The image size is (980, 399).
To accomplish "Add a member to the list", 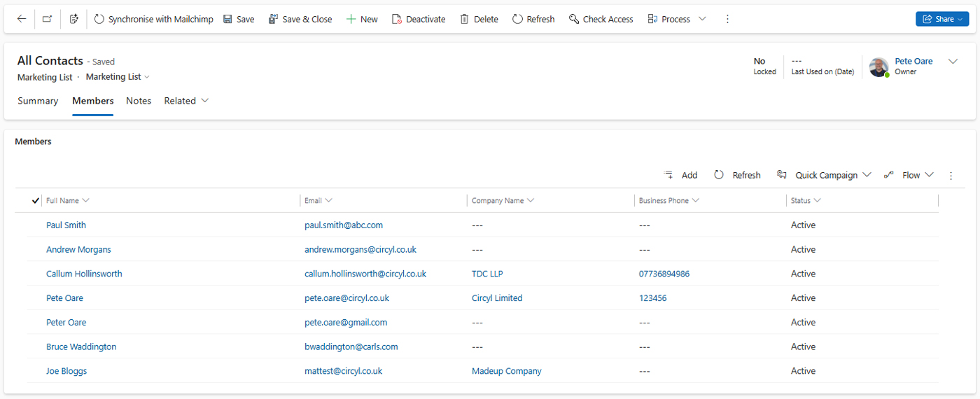I will (x=680, y=175).
